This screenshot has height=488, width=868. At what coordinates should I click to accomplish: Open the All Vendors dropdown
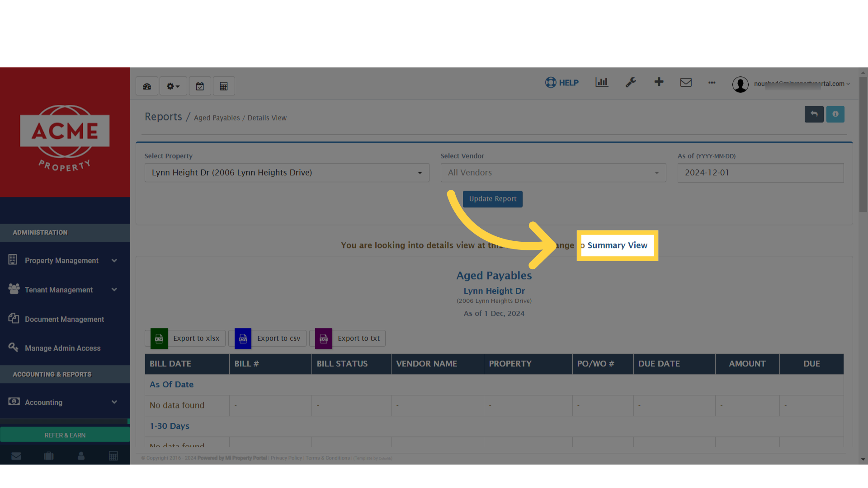(553, 173)
